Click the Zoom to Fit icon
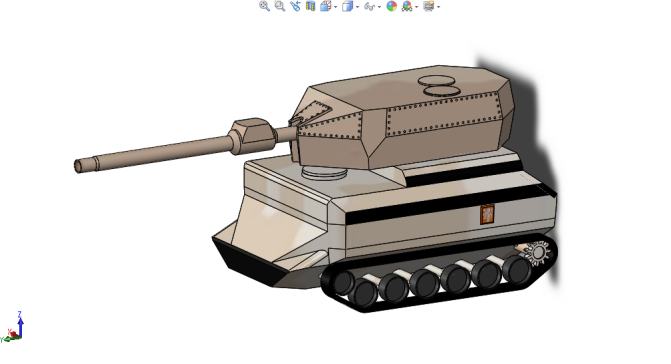 pyautogui.click(x=264, y=6)
